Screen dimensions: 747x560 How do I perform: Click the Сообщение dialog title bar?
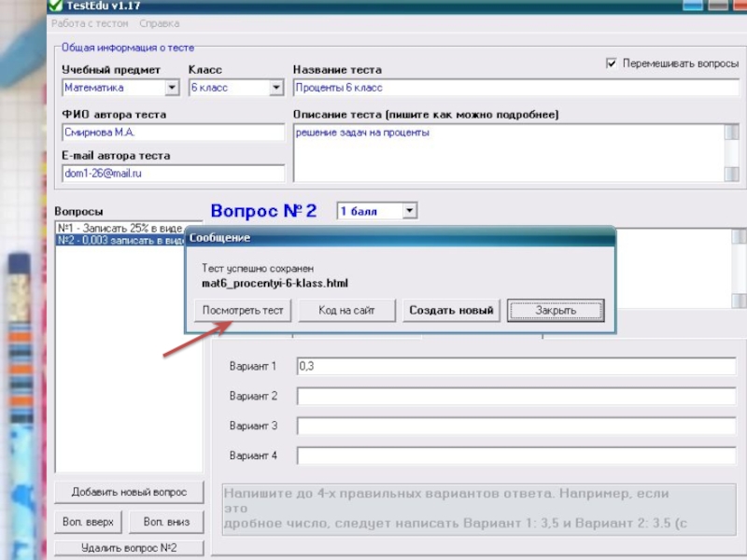(x=401, y=238)
